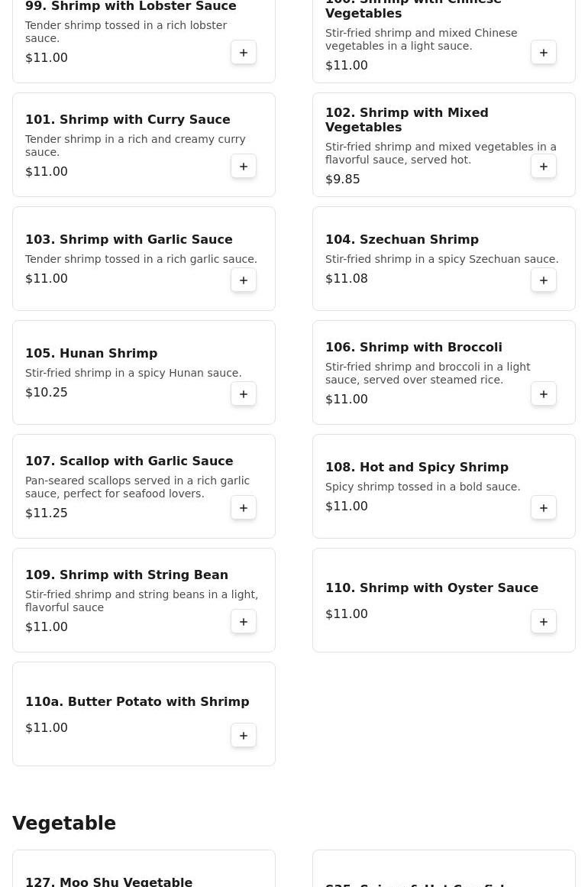Click plus for Shrimp with Oyster Sauce
The width and height of the screenshot is (588, 887).
pyautogui.click(x=544, y=622)
